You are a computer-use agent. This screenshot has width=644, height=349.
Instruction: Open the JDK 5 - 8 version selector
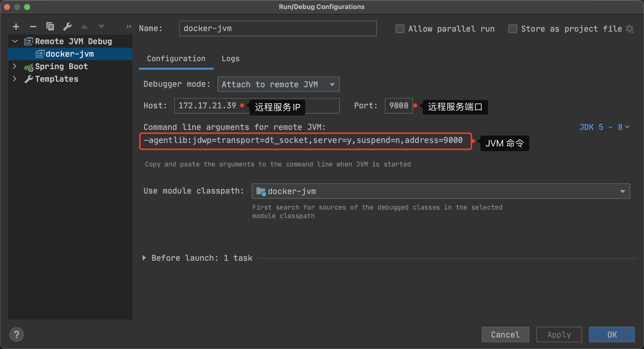(604, 127)
